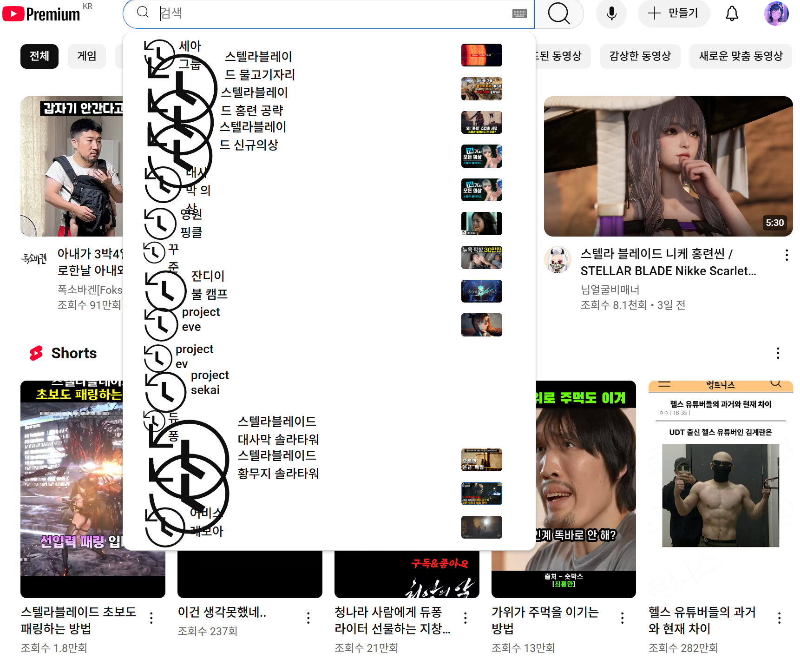
Task: Open Short 가위가 주먹을 이기는 방법
Action: [x=545, y=620]
